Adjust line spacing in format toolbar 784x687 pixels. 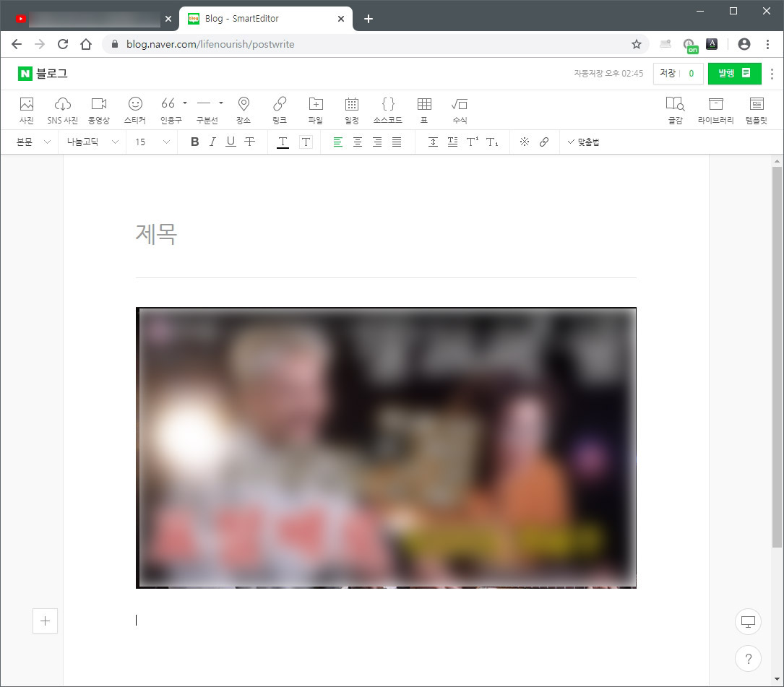tap(433, 142)
